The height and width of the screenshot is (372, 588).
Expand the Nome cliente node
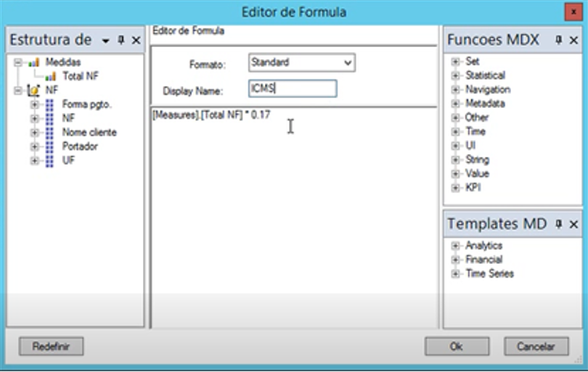click(34, 133)
